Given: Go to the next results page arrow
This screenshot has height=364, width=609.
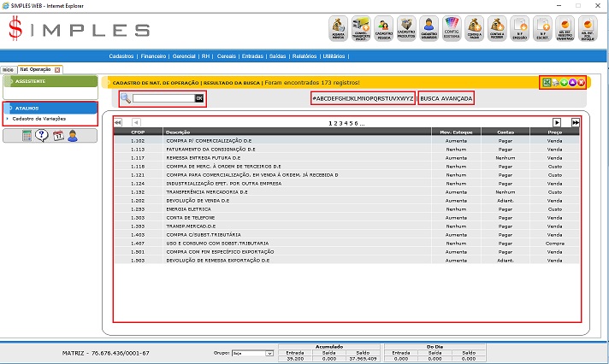Looking at the screenshot, I should pyautogui.click(x=557, y=123).
